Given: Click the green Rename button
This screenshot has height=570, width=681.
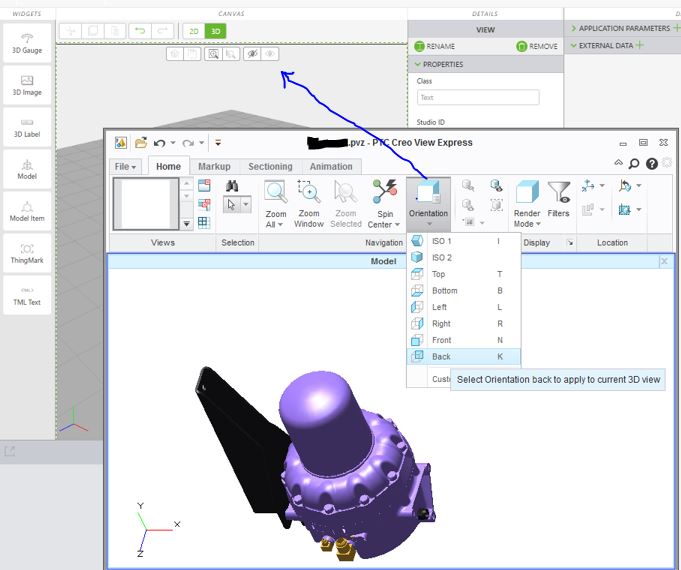Looking at the screenshot, I should click(x=434, y=46).
